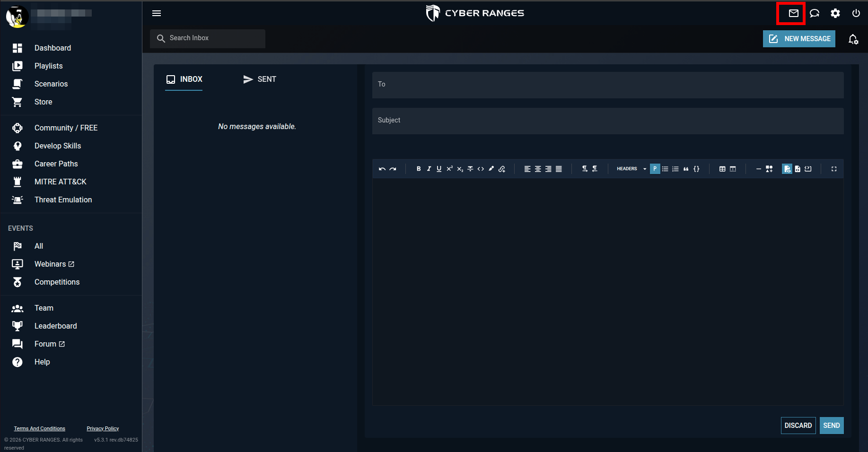Insert table with header row icon
The height and width of the screenshot is (452, 868).
click(733, 169)
